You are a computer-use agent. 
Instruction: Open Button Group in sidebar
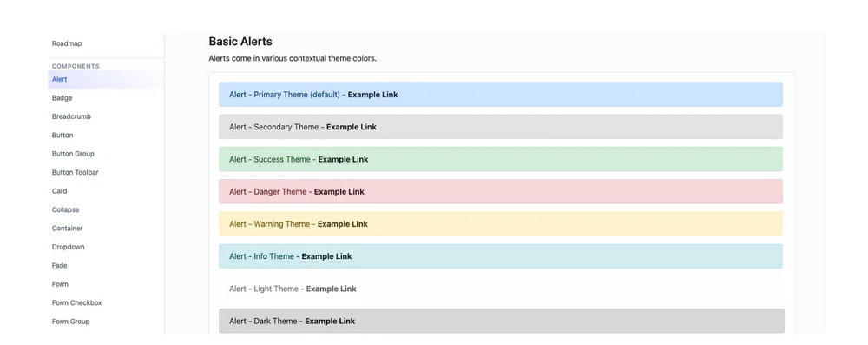(x=73, y=154)
